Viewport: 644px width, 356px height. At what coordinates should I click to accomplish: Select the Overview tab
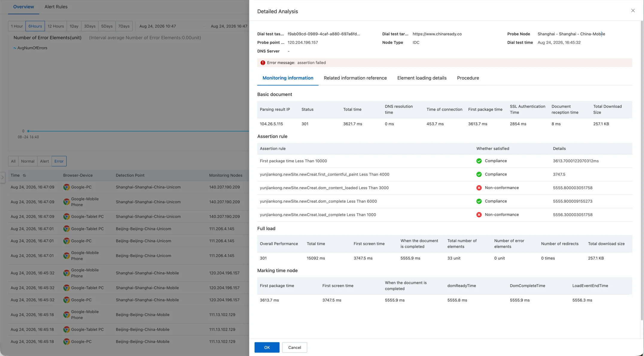(23, 7)
